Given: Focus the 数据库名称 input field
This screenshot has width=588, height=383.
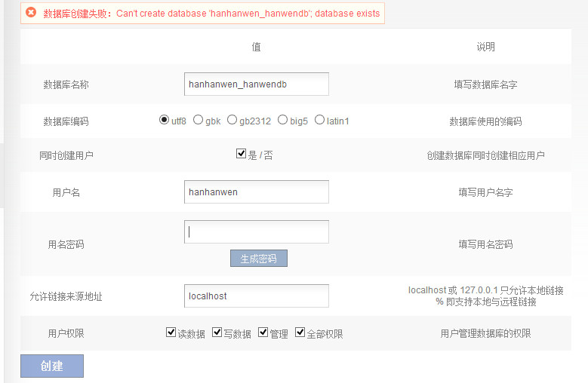Looking at the screenshot, I should 256,84.
